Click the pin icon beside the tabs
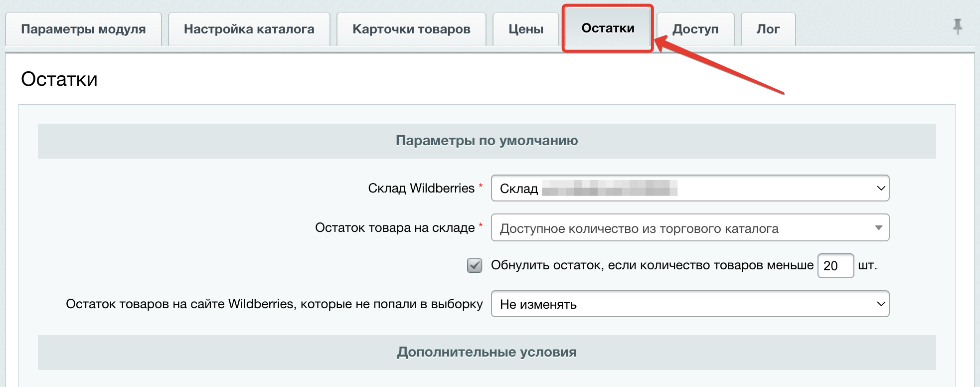This screenshot has height=387, width=980. pyautogui.click(x=957, y=26)
